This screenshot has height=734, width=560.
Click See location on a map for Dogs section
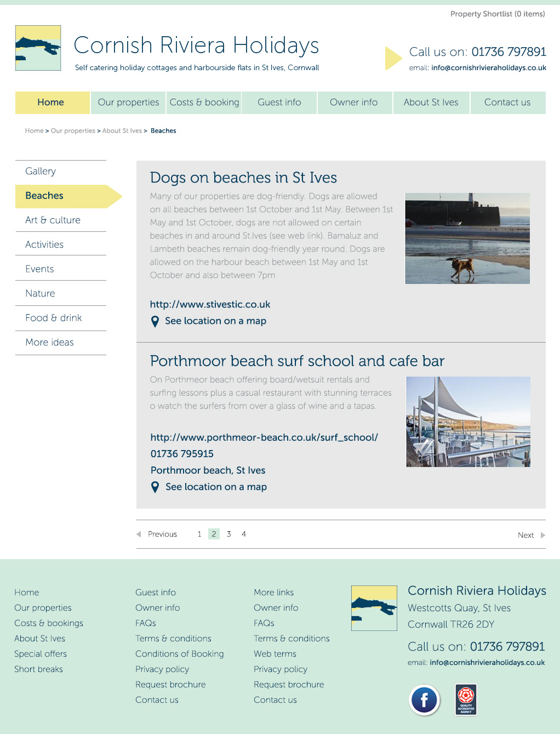pos(215,321)
